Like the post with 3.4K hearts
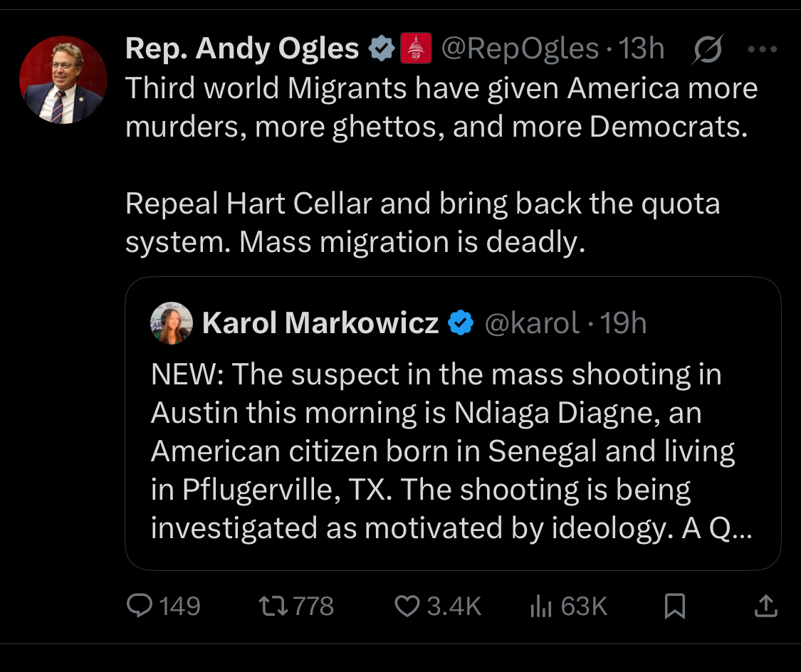The image size is (801, 672). (407, 606)
